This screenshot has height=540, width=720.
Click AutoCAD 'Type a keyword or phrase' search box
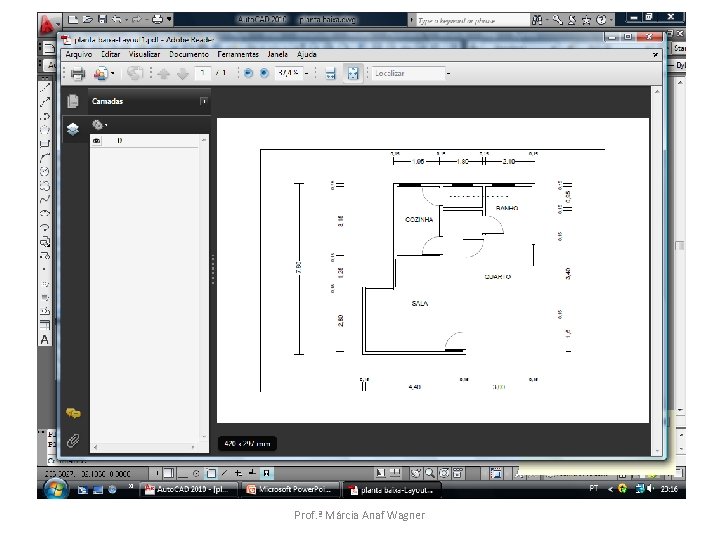tap(472, 20)
